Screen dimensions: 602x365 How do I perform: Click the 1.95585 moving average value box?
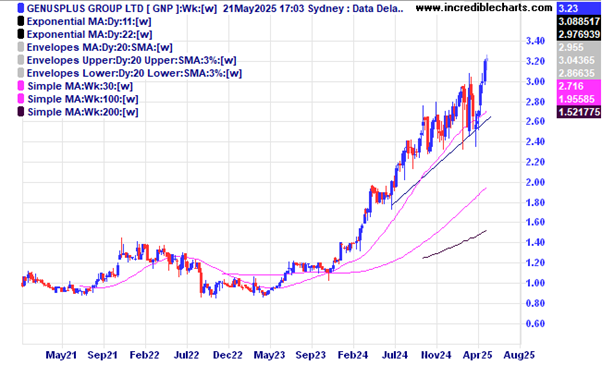[x=579, y=99]
